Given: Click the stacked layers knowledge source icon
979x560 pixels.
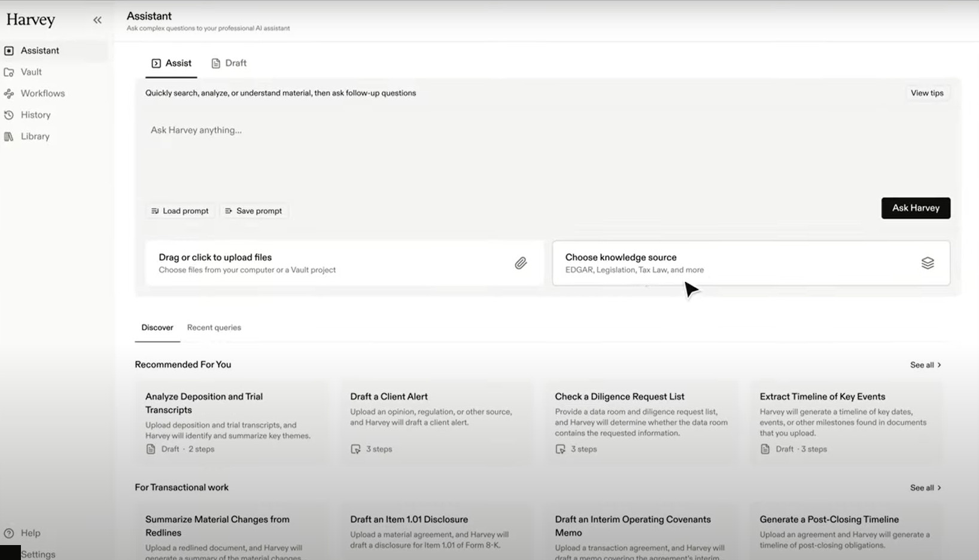Looking at the screenshot, I should point(928,263).
